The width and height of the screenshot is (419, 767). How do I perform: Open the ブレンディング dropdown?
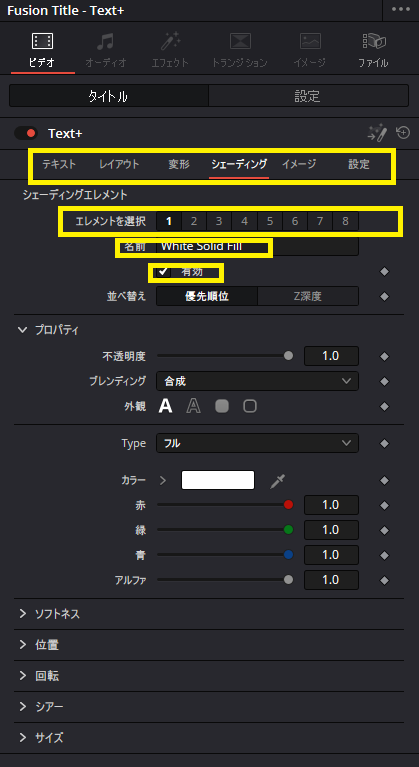pos(257,381)
